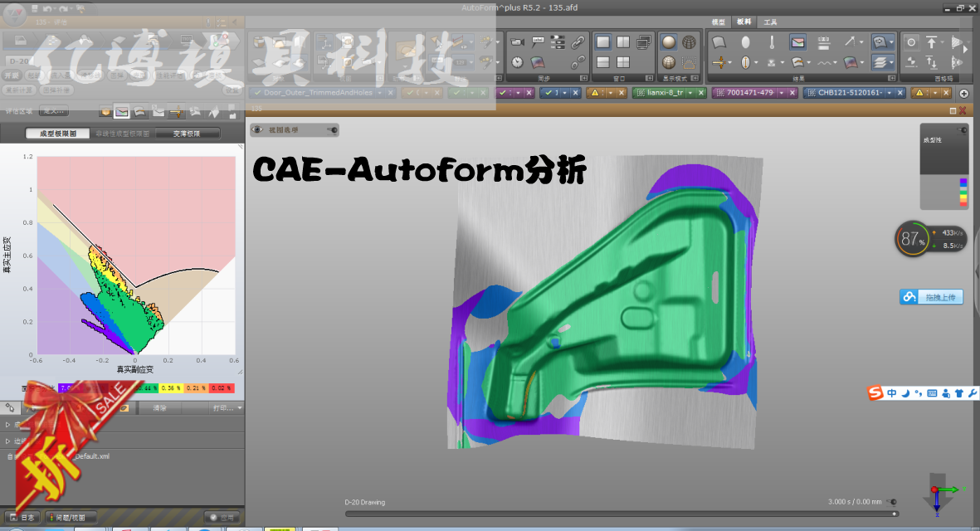The height and width of the screenshot is (531, 980).
Task: Click the 拖拽上传 upload button
Action: click(931, 297)
